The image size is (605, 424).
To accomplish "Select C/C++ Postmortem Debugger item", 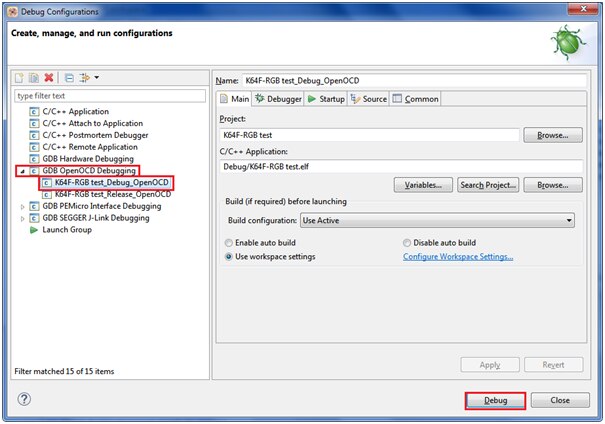I will coord(95,135).
